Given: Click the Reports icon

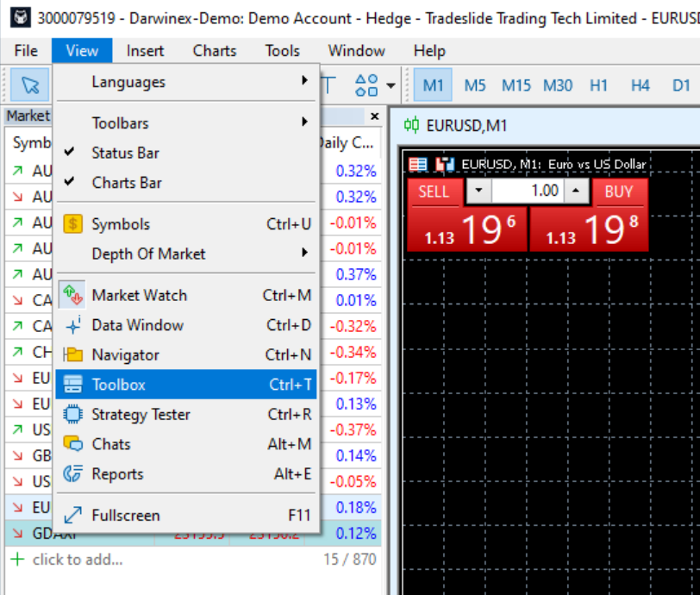Looking at the screenshot, I should tap(72, 473).
